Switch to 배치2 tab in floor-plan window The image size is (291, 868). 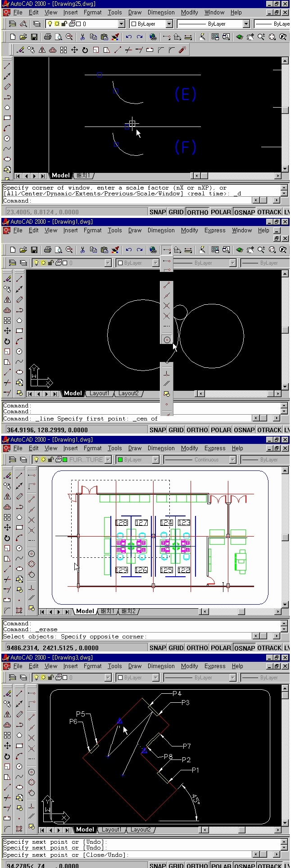click(128, 611)
